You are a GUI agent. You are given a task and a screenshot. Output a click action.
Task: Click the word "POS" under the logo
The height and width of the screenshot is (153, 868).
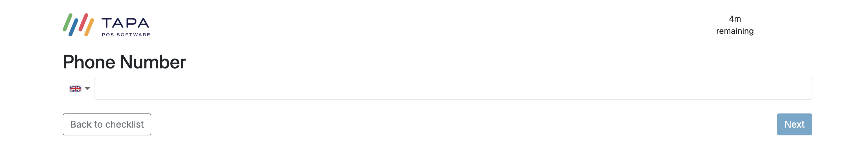tap(108, 35)
